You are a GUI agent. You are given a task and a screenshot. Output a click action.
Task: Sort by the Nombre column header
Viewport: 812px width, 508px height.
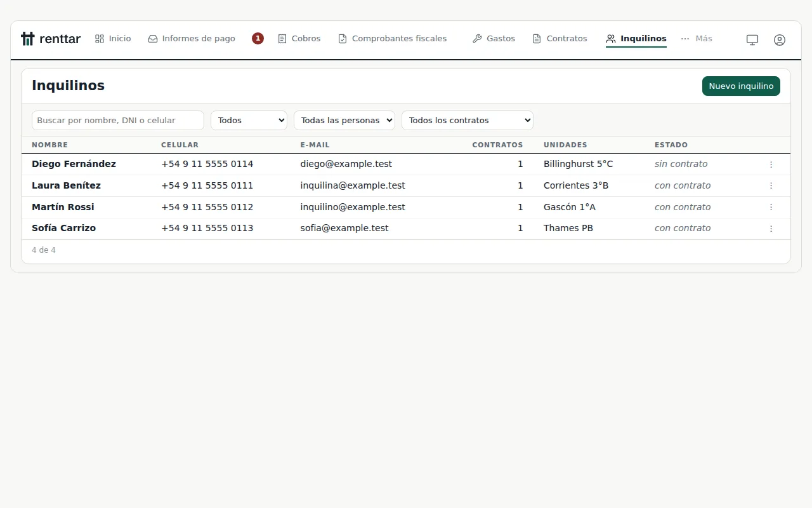tap(49, 145)
